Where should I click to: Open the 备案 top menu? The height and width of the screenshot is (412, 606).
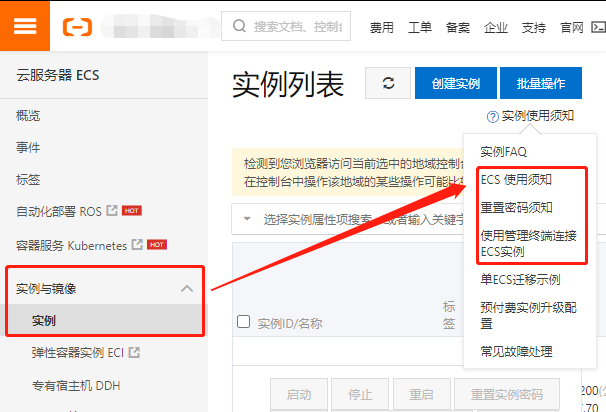pos(458,27)
